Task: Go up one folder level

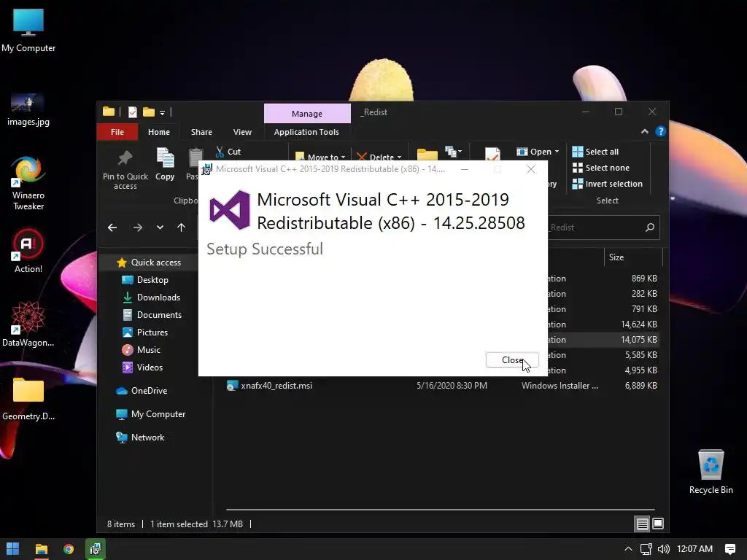Action: tap(181, 227)
